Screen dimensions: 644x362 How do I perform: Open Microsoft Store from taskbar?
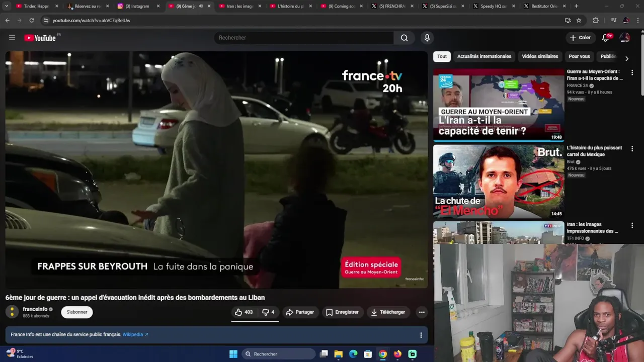tap(368, 354)
